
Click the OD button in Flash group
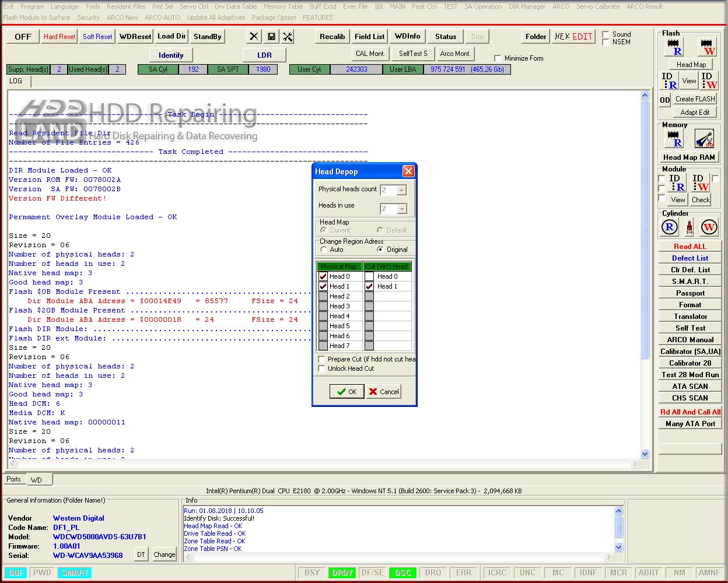(664, 100)
